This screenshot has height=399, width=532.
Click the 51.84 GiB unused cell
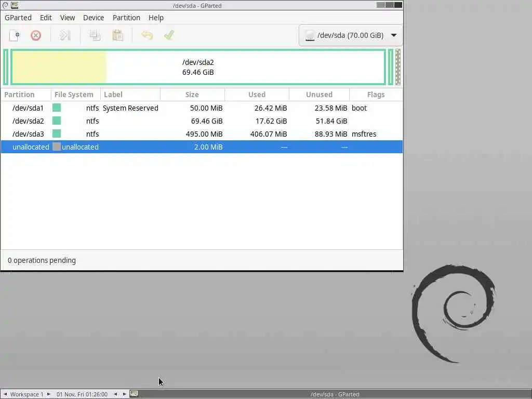tap(331, 121)
